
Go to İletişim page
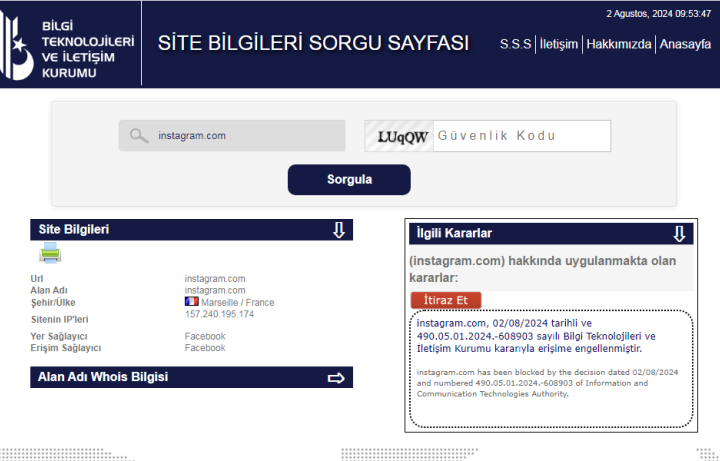(559, 44)
